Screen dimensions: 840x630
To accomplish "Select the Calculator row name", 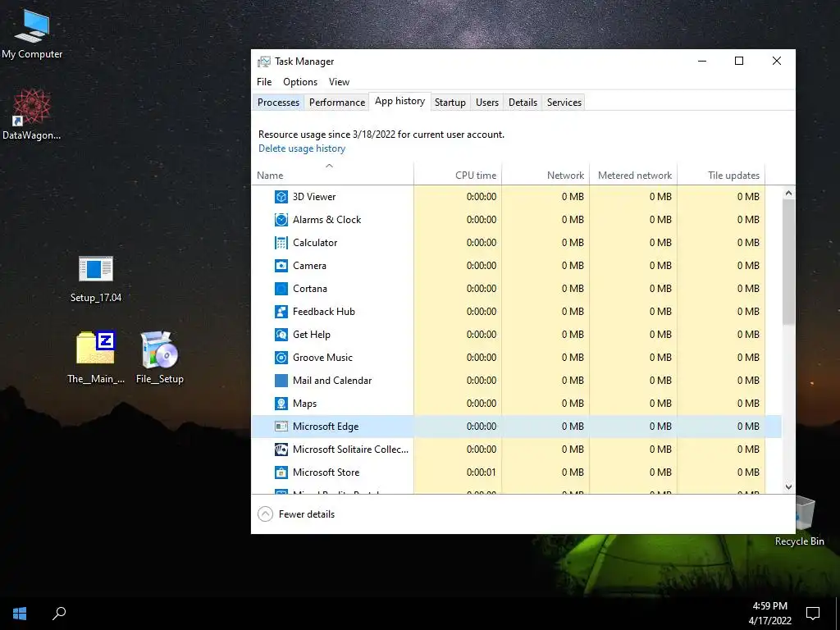I will pyautogui.click(x=315, y=243).
